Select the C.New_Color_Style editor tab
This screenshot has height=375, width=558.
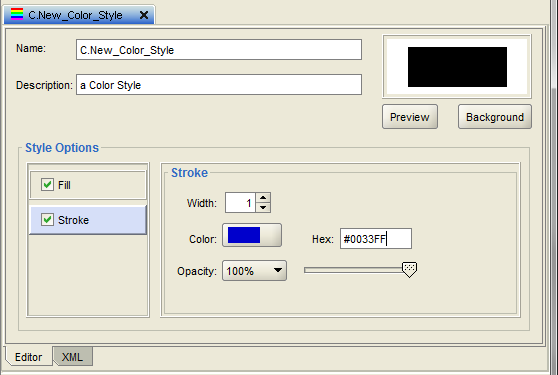[79, 15]
